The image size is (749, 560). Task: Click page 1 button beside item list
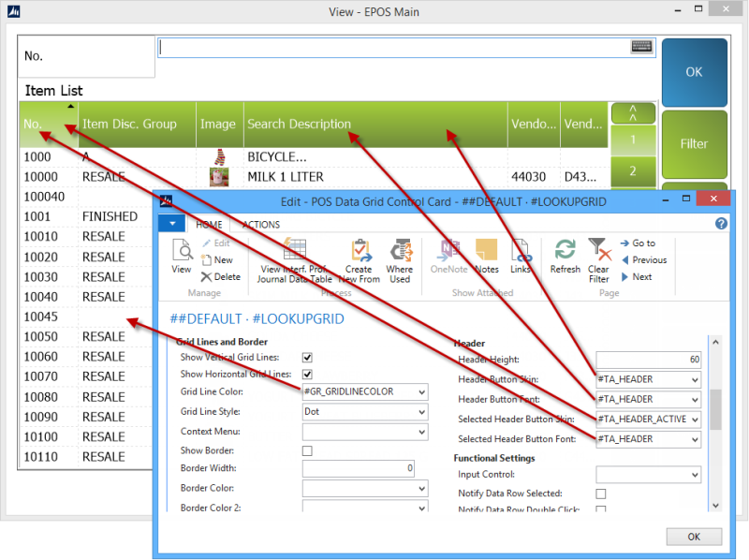(633, 140)
